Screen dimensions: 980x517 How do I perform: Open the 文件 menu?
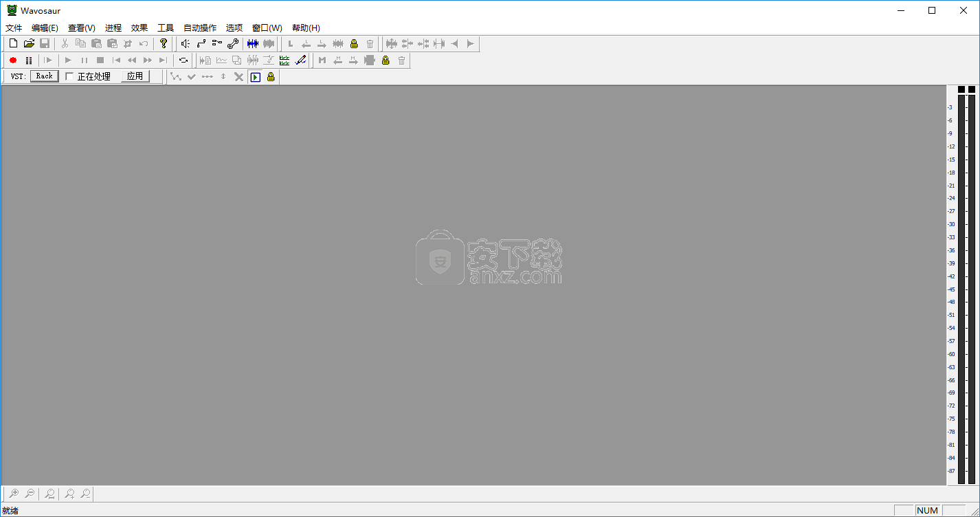click(14, 28)
